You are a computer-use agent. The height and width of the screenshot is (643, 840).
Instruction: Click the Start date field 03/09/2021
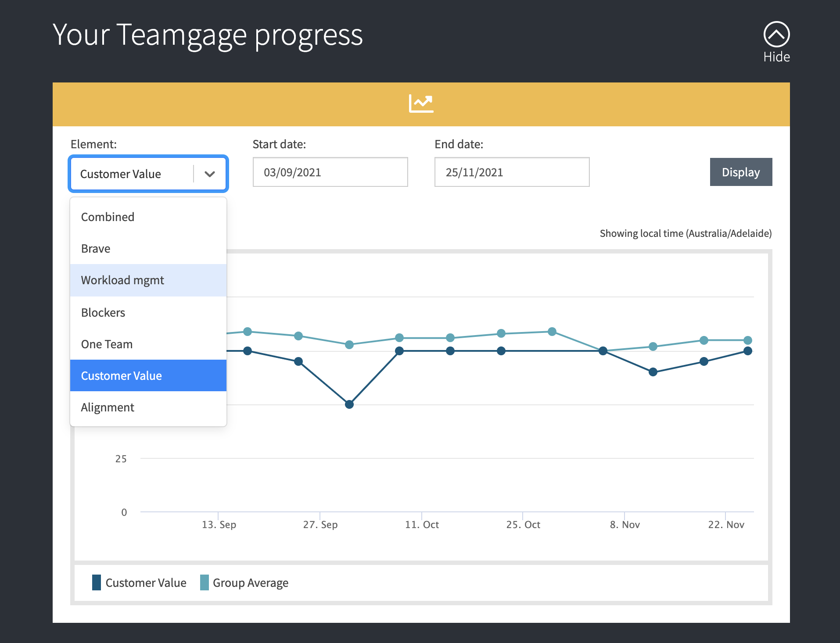pyautogui.click(x=330, y=172)
